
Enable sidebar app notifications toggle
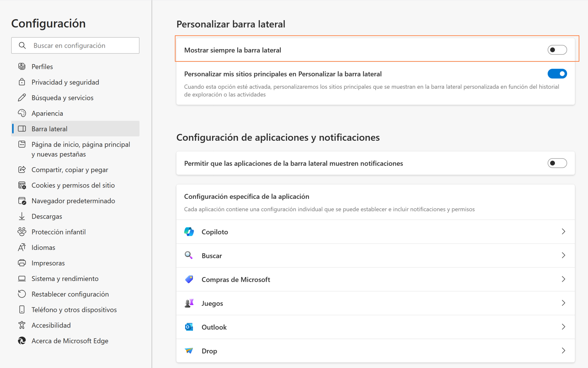tap(557, 163)
